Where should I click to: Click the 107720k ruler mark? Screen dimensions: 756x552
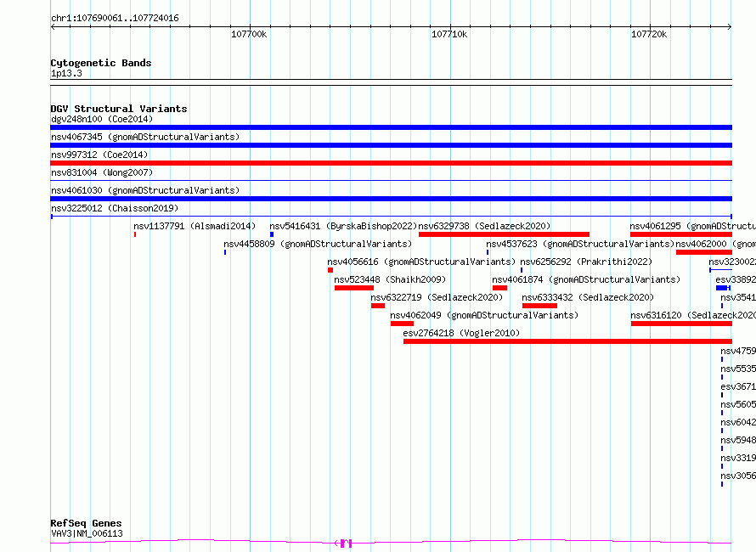tap(649, 34)
